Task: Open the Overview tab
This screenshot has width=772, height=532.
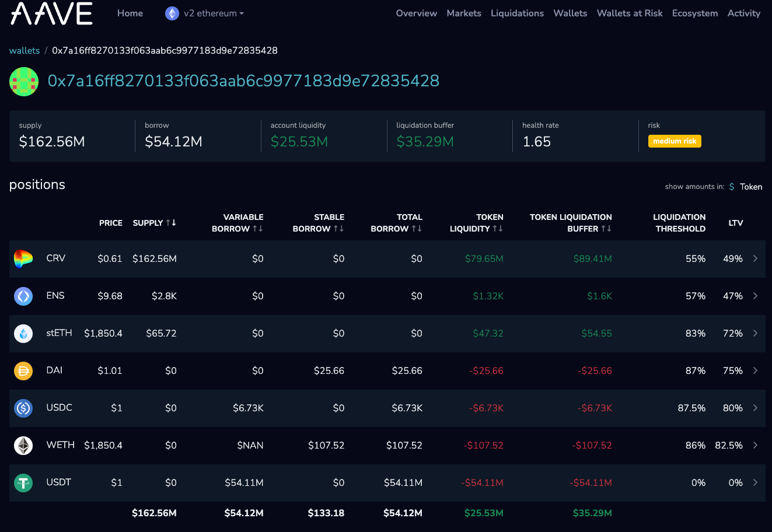Action: click(x=417, y=13)
